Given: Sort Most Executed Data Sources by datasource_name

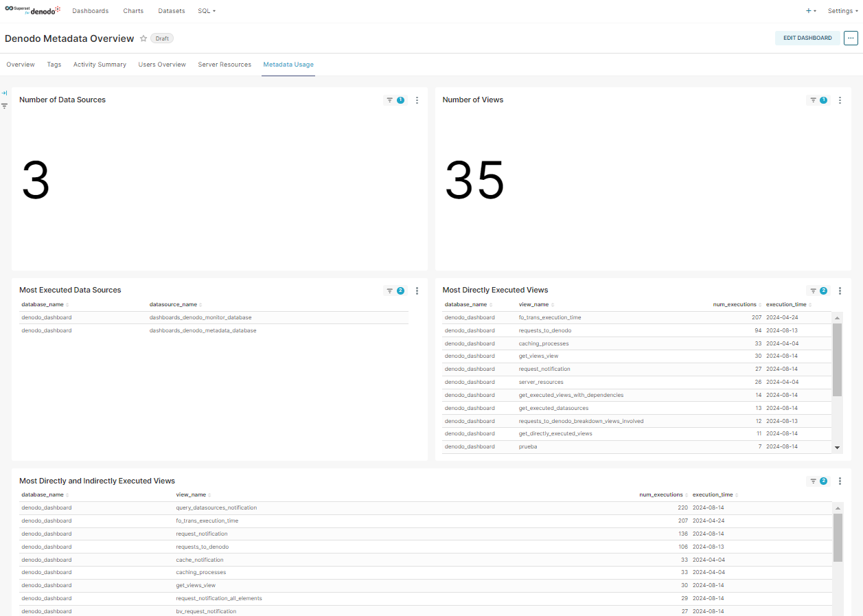Looking at the screenshot, I should tap(176, 304).
